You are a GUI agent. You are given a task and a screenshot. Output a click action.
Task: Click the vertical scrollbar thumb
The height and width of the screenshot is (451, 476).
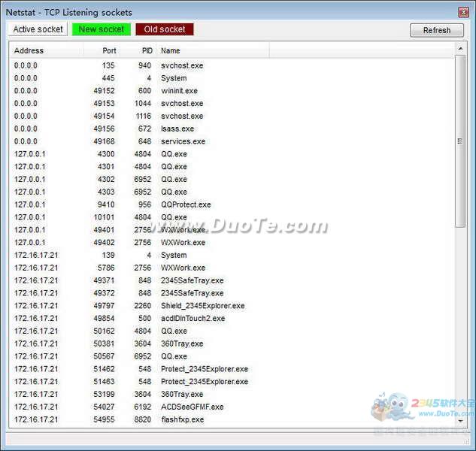click(x=460, y=141)
